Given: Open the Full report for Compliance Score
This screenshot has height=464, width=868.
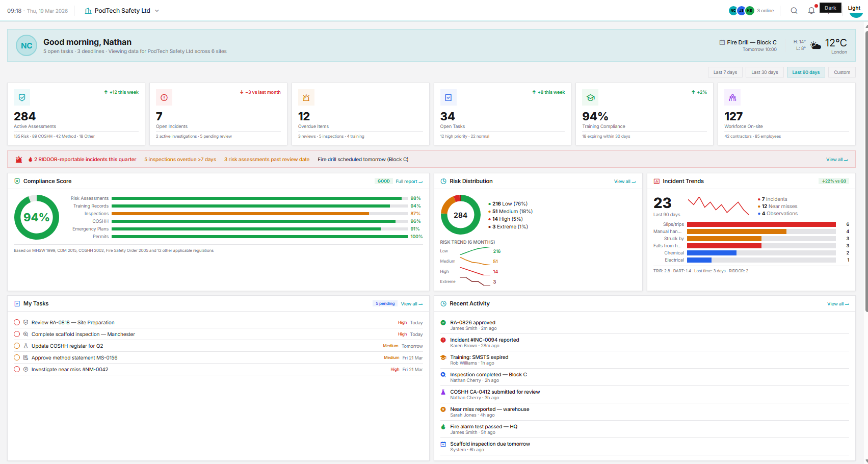Looking at the screenshot, I should click(408, 181).
